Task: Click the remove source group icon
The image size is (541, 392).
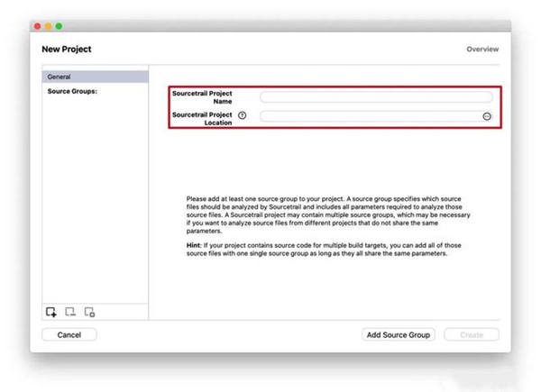Action: pos(70,312)
